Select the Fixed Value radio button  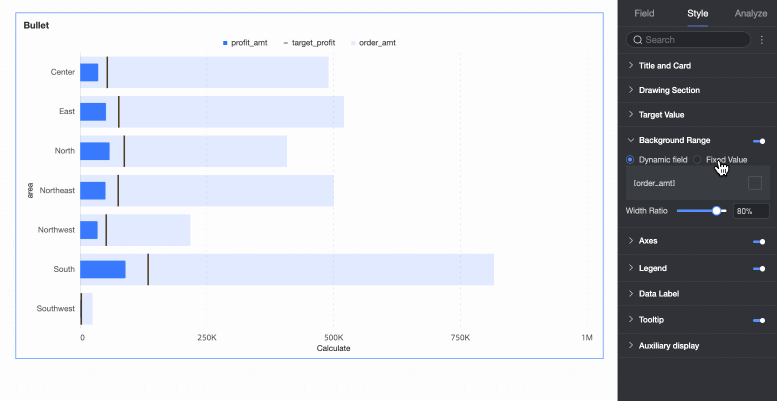coord(697,160)
